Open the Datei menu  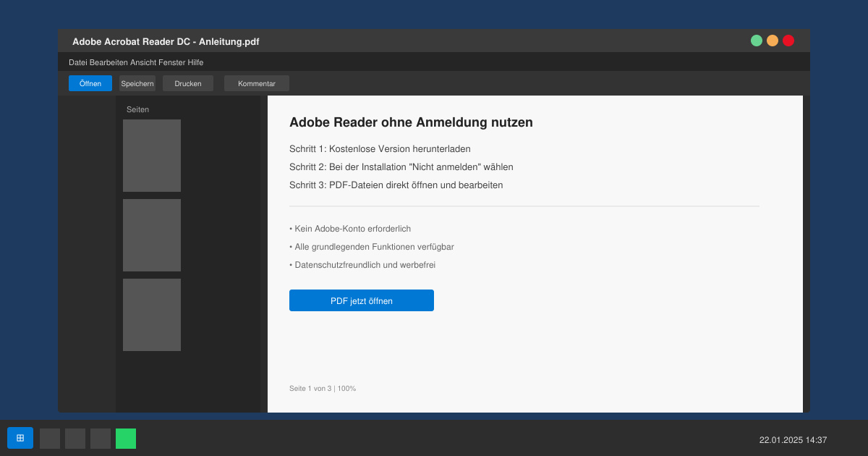(78, 62)
